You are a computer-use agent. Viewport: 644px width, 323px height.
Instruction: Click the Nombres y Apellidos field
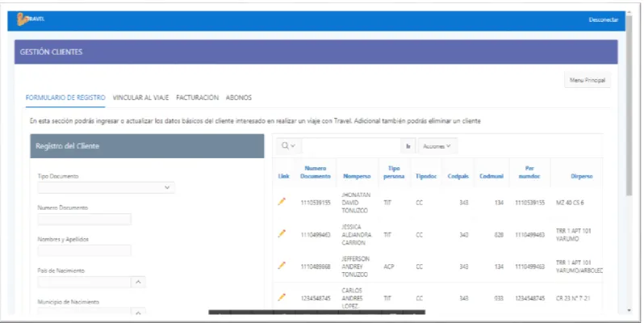[84, 250]
